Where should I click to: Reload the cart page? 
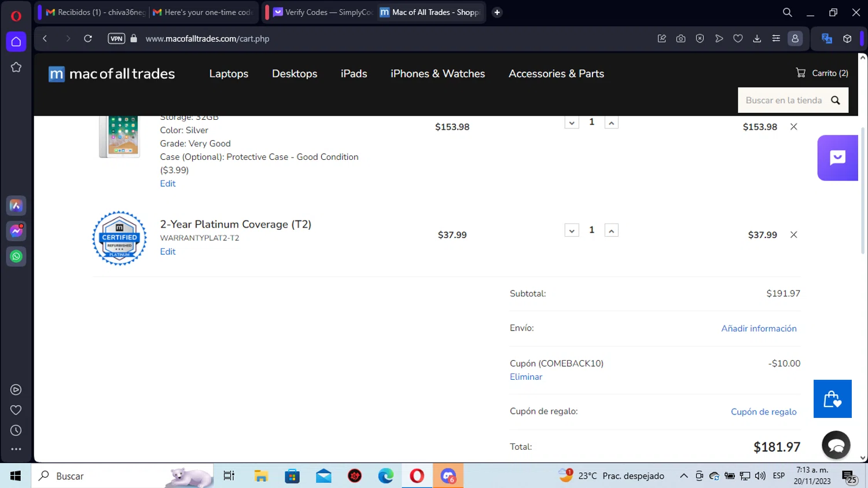pyautogui.click(x=88, y=39)
